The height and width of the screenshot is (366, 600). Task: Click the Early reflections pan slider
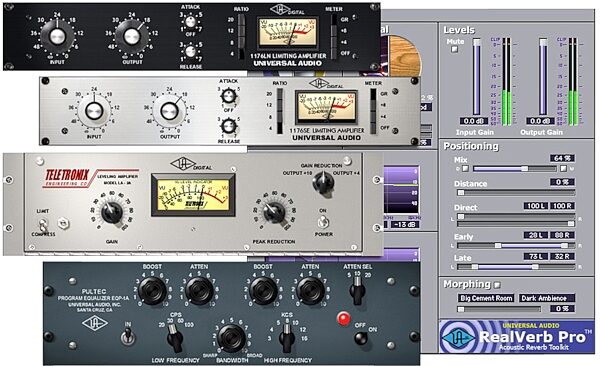point(516,245)
